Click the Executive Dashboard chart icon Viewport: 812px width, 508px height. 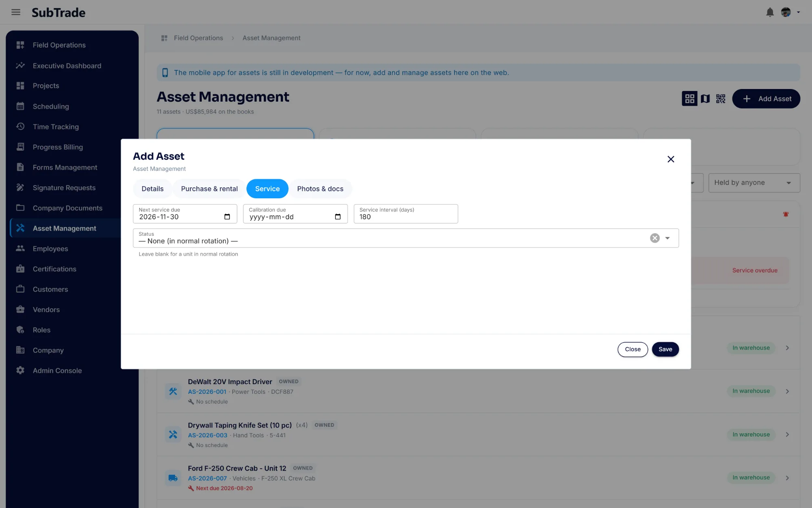click(20, 65)
